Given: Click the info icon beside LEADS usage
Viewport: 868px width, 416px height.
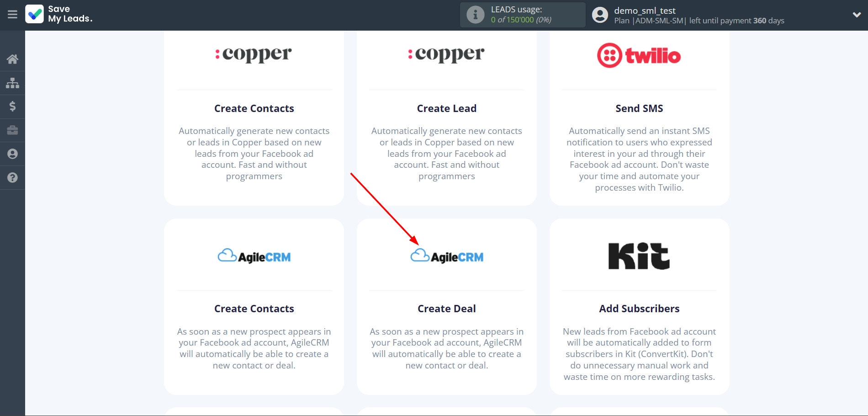Looking at the screenshot, I should (475, 15).
